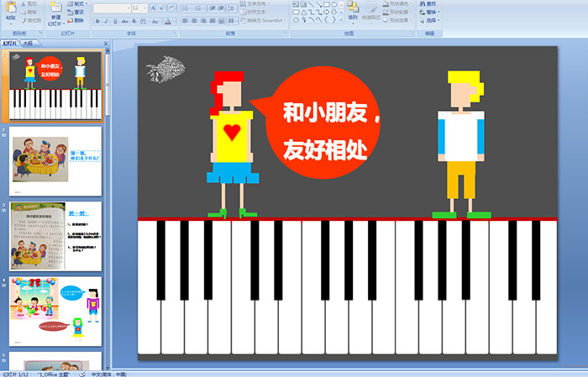
Task: Click Convert to SmartArt button
Action: click(x=262, y=20)
